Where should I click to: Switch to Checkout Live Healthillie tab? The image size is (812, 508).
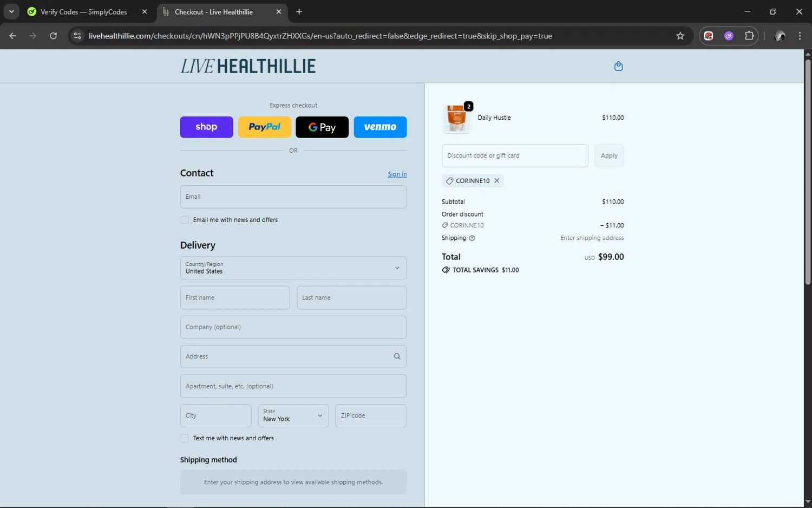coord(214,11)
